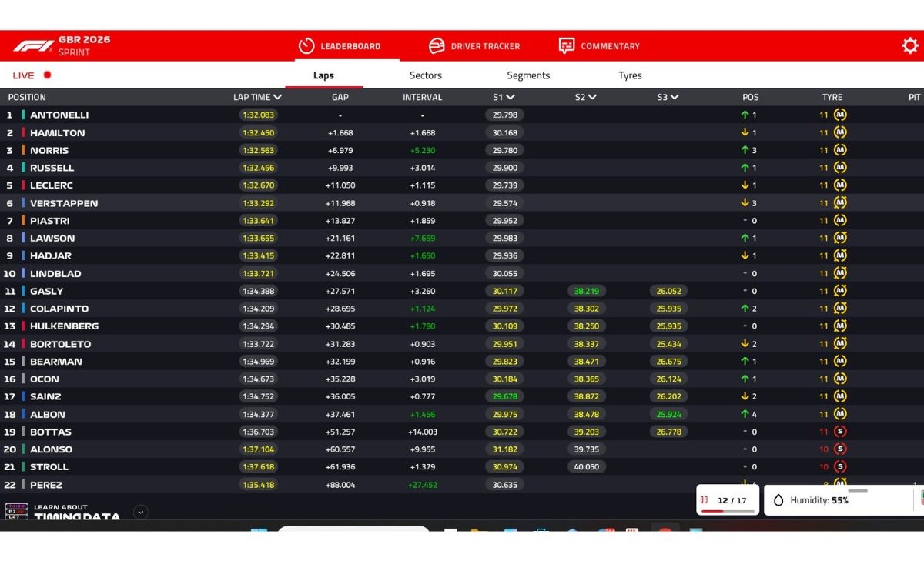Click the Commentary speech bubble icon
Screen dimensions: 924x561
point(567,46)
